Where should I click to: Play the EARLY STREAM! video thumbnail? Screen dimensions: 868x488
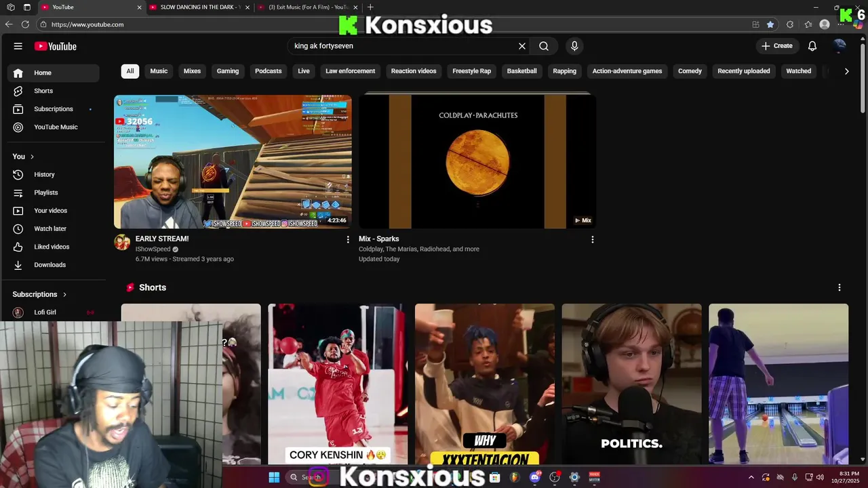[233, 161]
